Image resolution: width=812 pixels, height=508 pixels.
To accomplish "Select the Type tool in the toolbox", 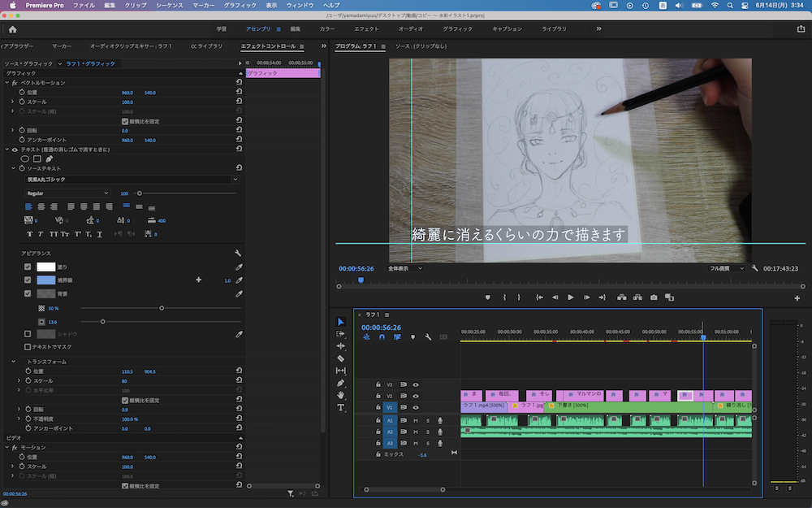I will pos(341,407).
